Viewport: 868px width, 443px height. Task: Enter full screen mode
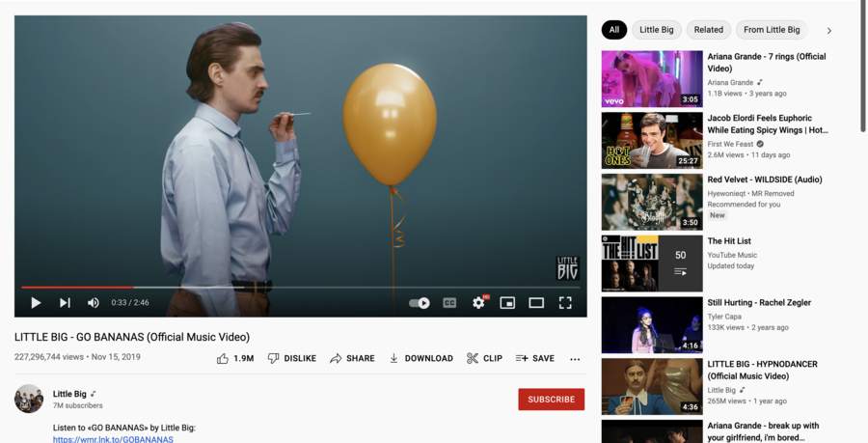point(565,303)
